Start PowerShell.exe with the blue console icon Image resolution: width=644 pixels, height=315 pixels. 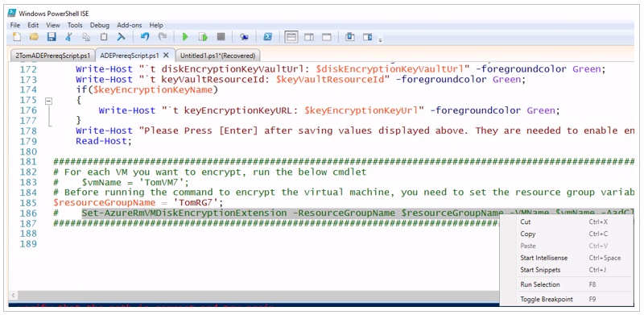(x=268, y=37)
